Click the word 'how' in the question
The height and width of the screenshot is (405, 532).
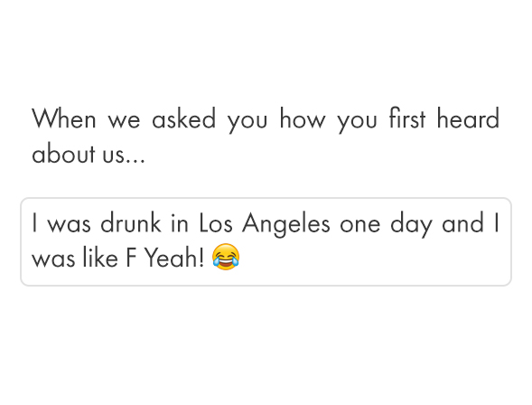point(303,118)
